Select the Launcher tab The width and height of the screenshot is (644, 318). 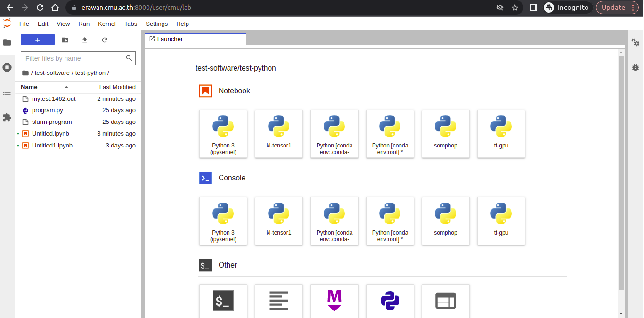196,39
